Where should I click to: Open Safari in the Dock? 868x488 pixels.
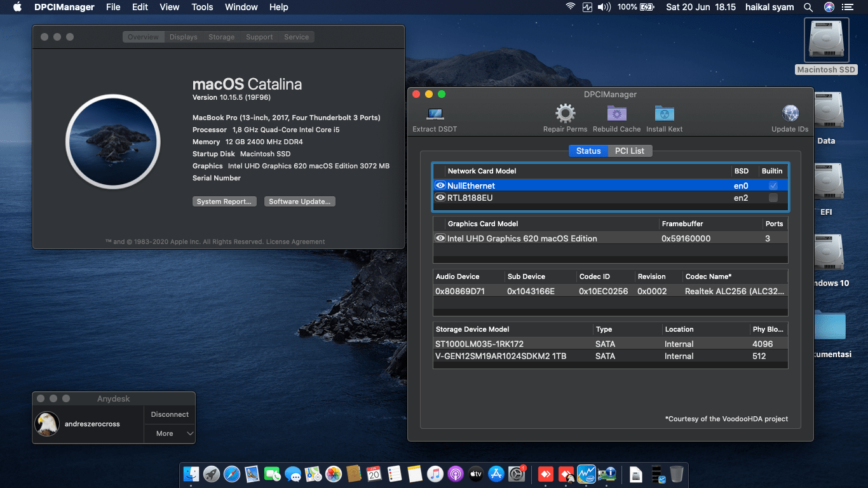click(232, 473)
